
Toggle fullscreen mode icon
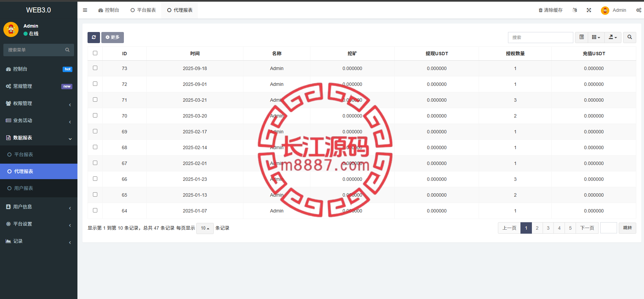coord(589,10)
